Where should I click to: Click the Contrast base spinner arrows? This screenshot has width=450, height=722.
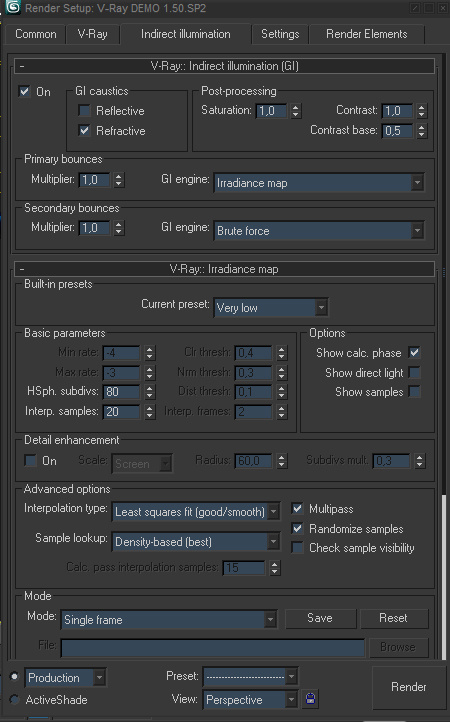tap(422, 131)
